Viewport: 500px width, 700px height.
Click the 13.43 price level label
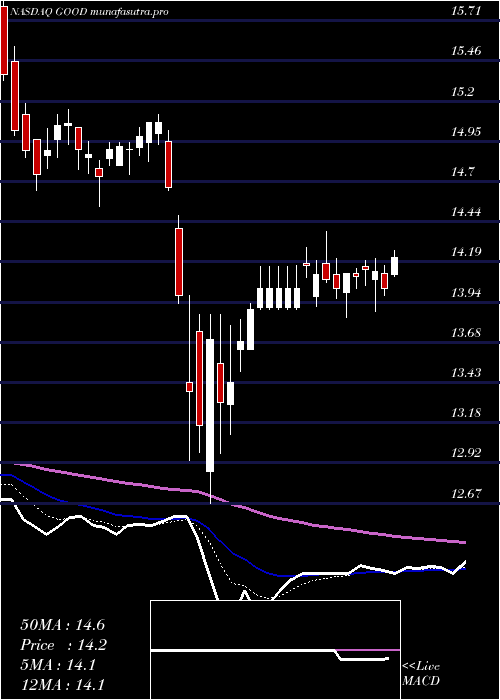pyautogui.click(x=466, y=372)
